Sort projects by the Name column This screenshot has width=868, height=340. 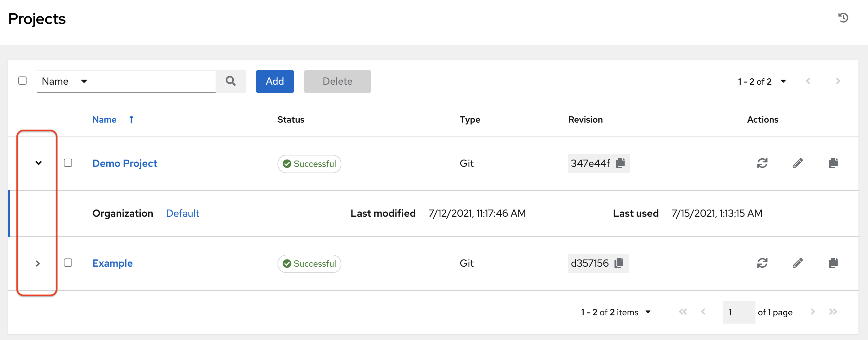pos(104,120)
